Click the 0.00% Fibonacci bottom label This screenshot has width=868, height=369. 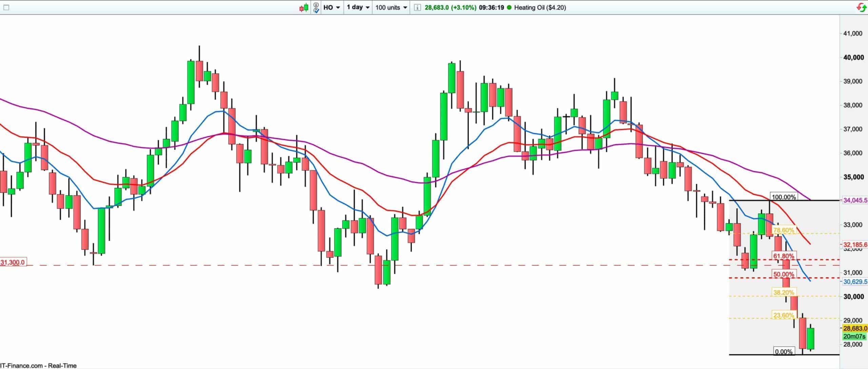[x=784, y=352]
